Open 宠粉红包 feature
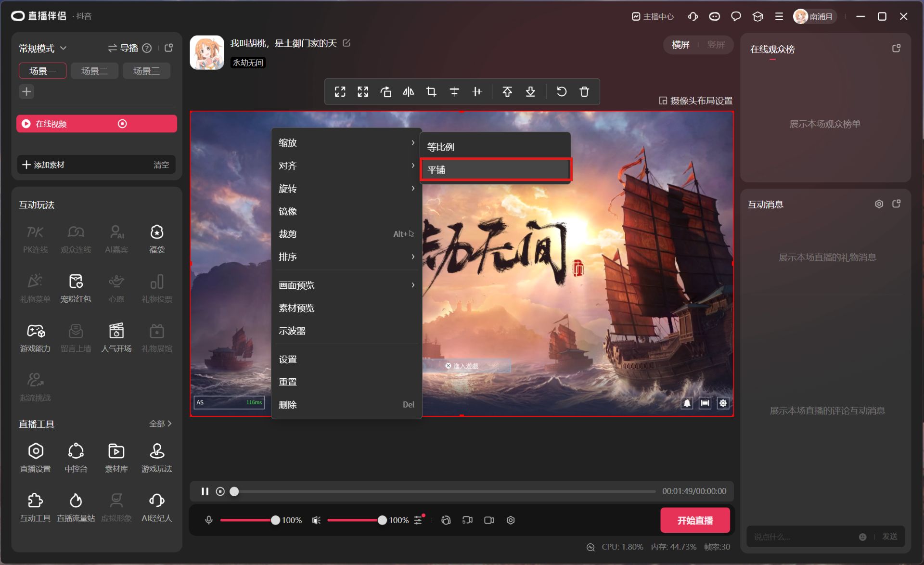Screen dimensions: 924x565 coord(76,288)
